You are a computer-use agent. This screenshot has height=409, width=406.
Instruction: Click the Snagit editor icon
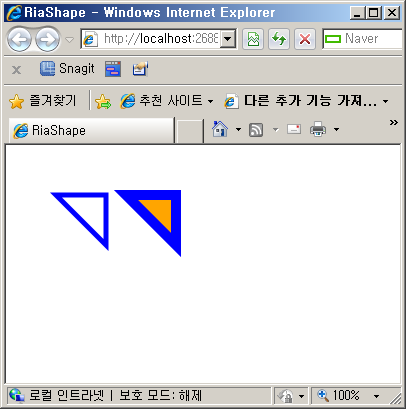point(140,69)
